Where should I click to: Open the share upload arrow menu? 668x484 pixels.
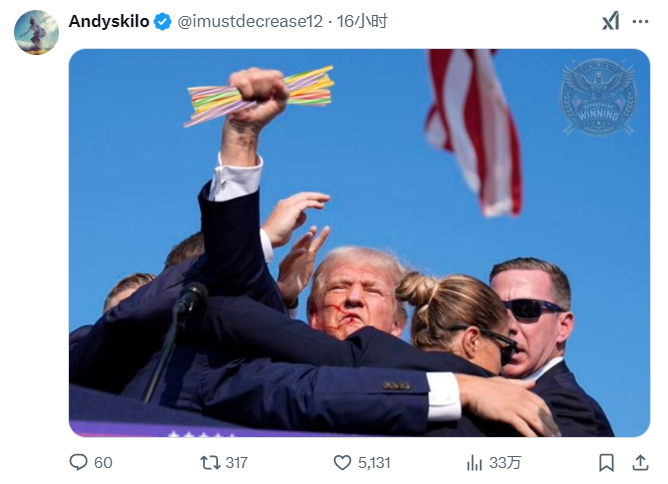coord(640,463)
